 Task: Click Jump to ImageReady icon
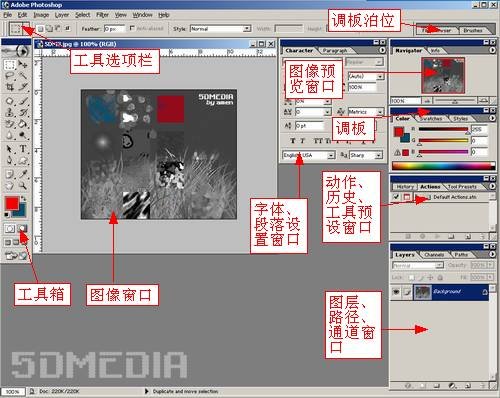pyautogui.click(x=16, y=256)
